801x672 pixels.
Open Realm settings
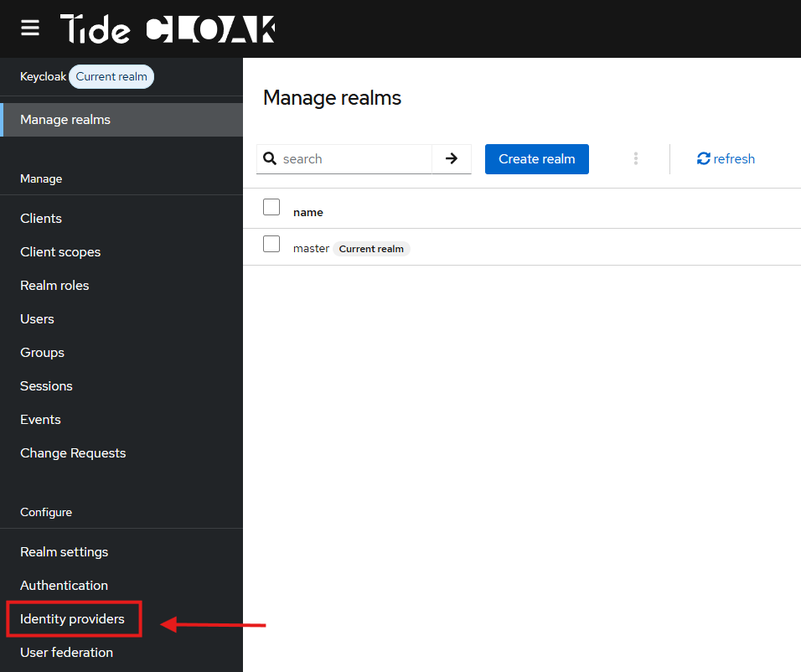pos(64,551)
